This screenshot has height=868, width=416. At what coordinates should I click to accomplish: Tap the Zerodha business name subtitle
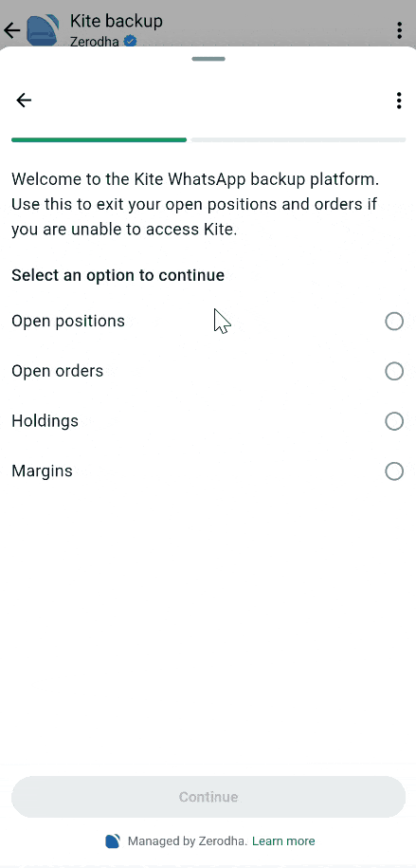(94, 42)
